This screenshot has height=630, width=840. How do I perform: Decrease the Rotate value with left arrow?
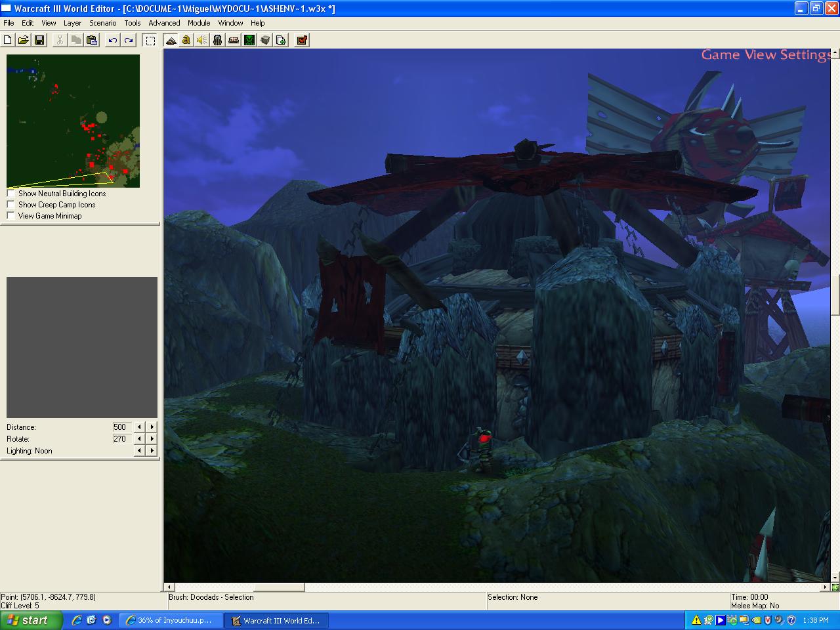(x=139, y=439)
